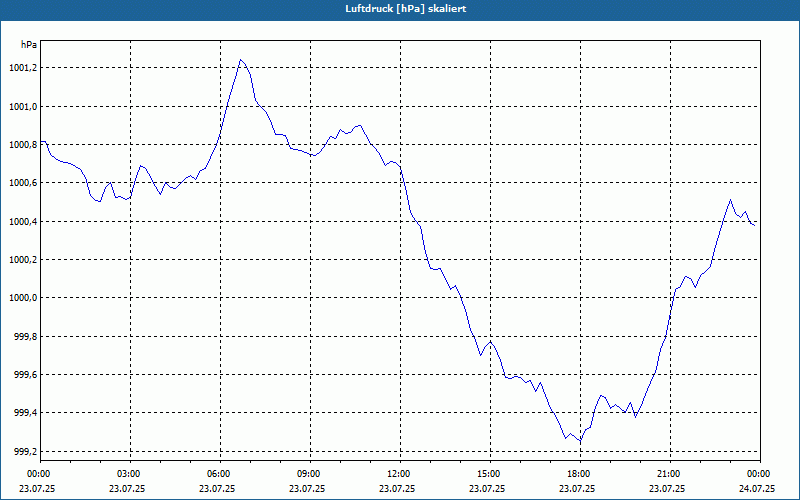Screen dimensions: 800x500
Task: Click the 1000,0 pressure axis label
Action: [22, 298]
